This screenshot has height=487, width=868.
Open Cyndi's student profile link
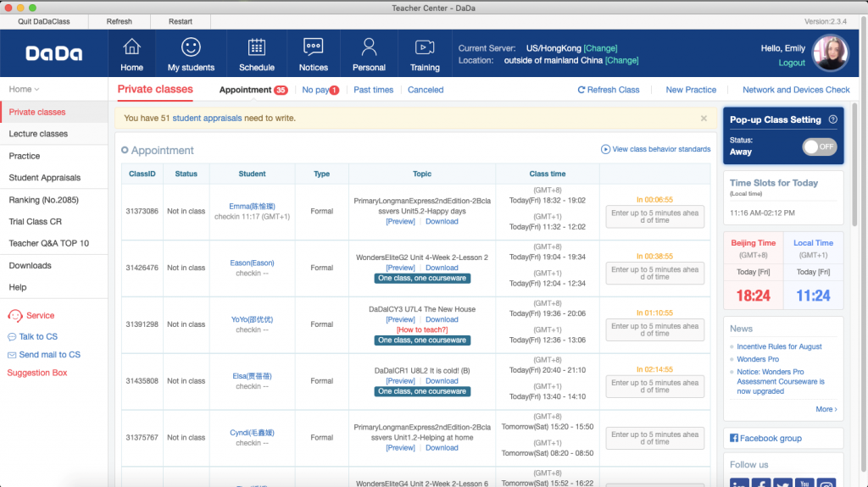(252, 433)
